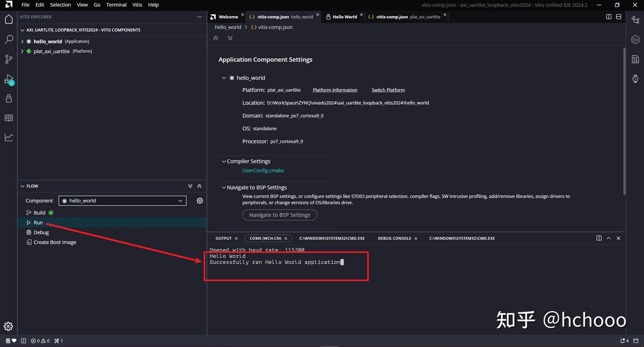Open the Component dropdown showing hello_world
Viewport: 644px width, 347px height.
pos(123,201)
